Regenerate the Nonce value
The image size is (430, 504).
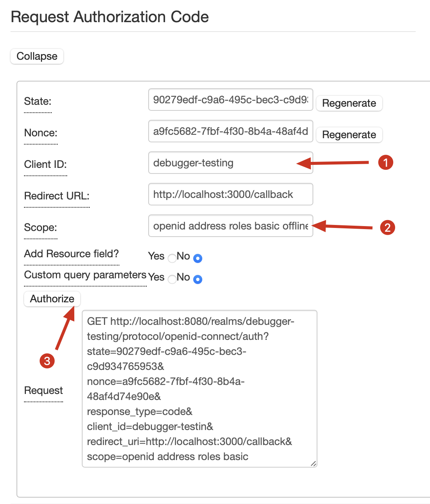click(x=349, y=135)
